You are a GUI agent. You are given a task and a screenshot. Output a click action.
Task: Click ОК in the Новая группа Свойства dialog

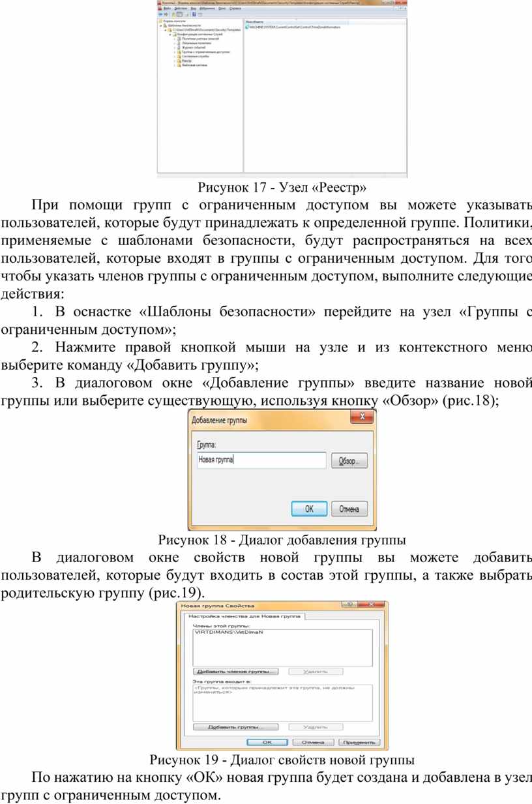pyautogui.click(x=267, y=742)
